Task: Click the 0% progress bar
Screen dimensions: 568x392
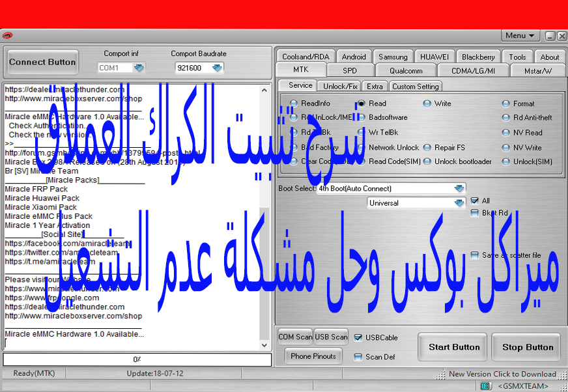Action: (137, 359)
